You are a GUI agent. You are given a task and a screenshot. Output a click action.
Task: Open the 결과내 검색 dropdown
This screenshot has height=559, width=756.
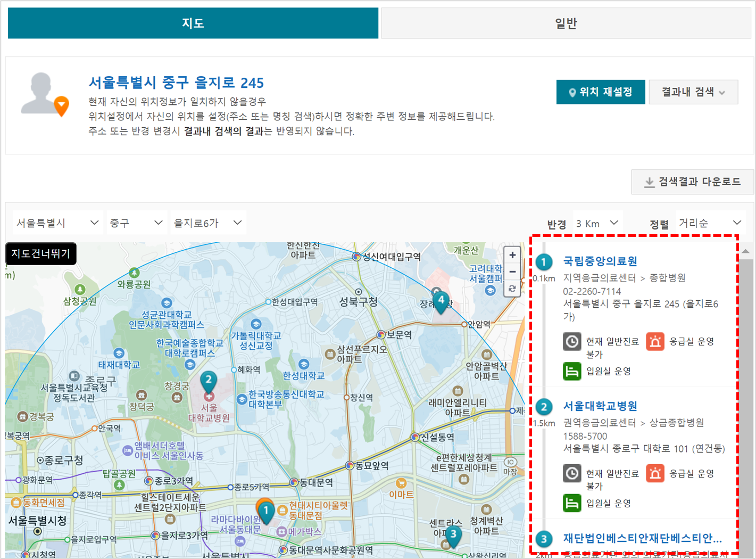point(693,92)
